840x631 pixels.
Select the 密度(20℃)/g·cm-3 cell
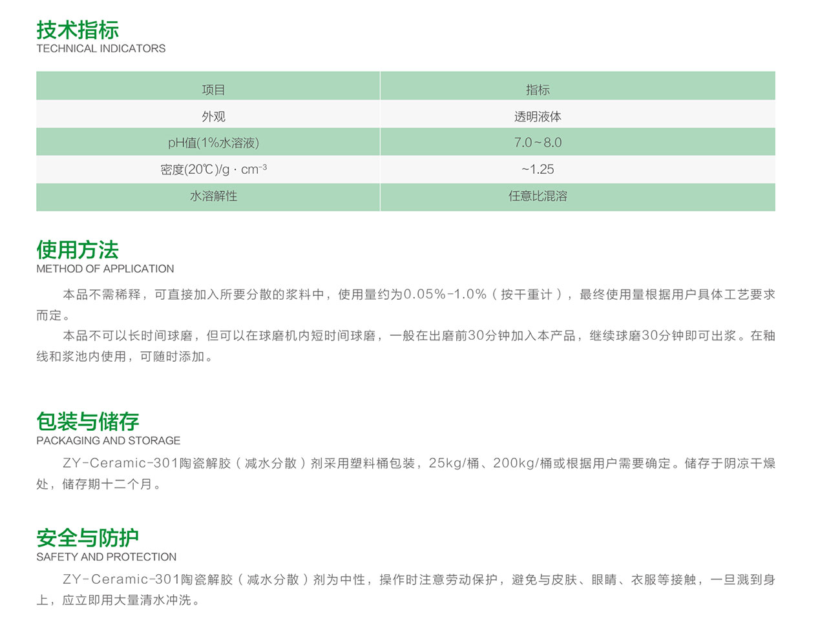(208, 169)
